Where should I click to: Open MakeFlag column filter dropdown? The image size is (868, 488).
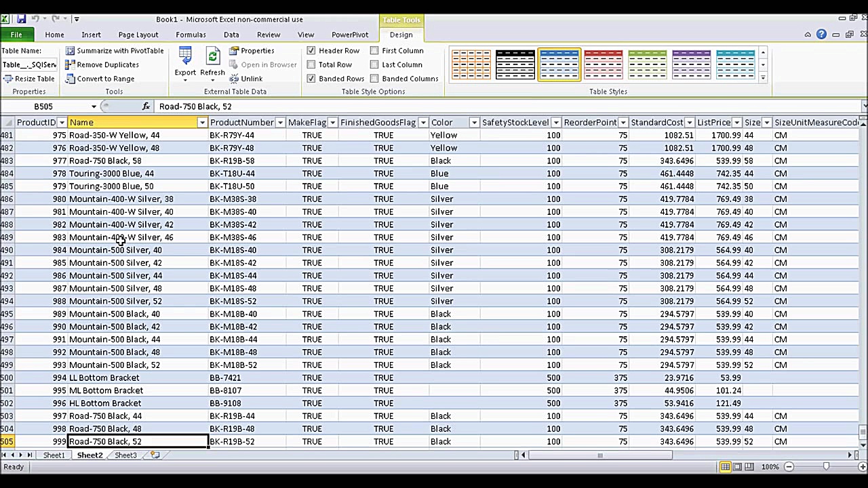[x=332, y=123]
